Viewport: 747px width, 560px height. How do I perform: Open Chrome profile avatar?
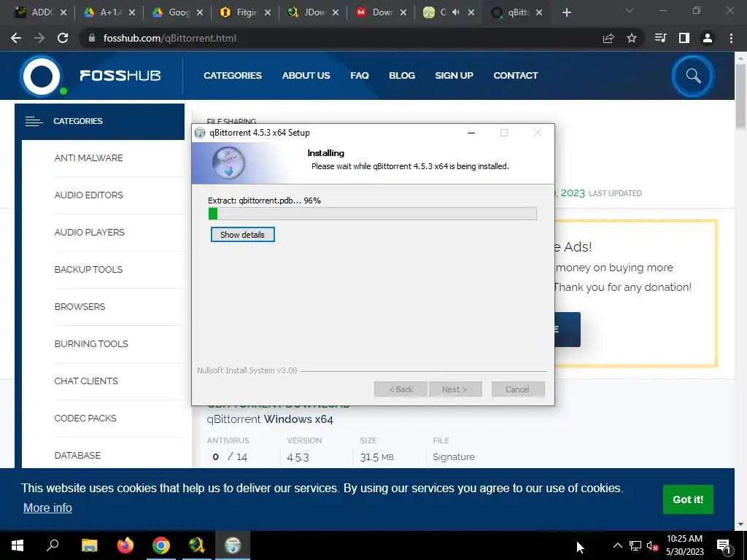pos(708,38)
